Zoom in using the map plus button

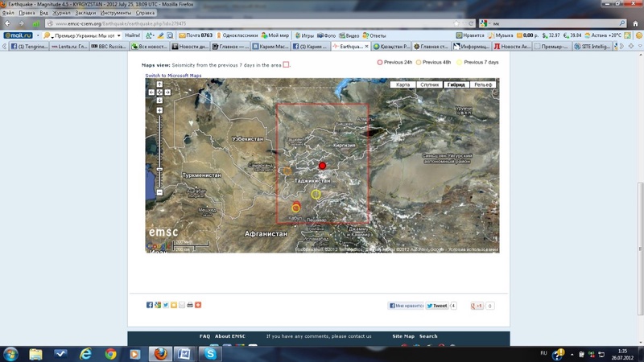coord(159,111)
